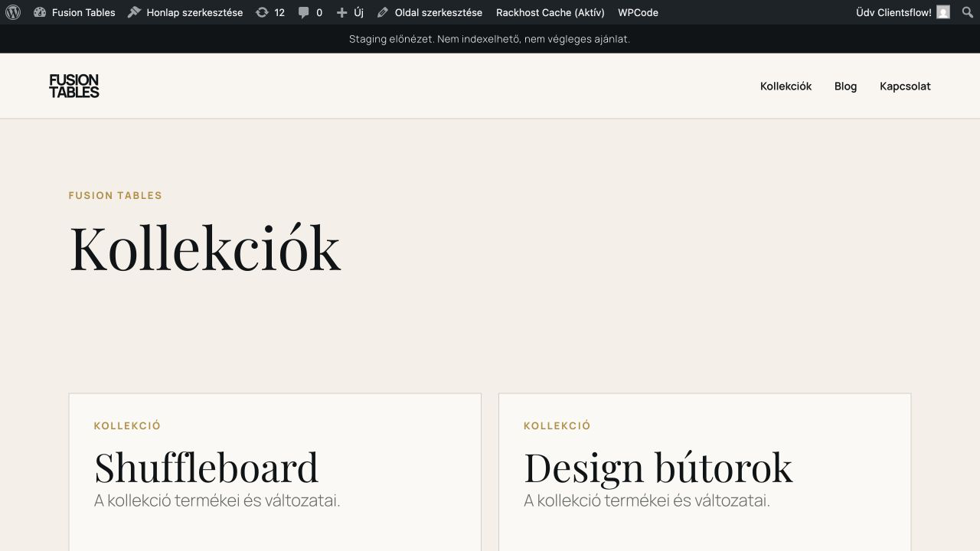Open the WPCode admin bar menu

click(x=638, y=12)
